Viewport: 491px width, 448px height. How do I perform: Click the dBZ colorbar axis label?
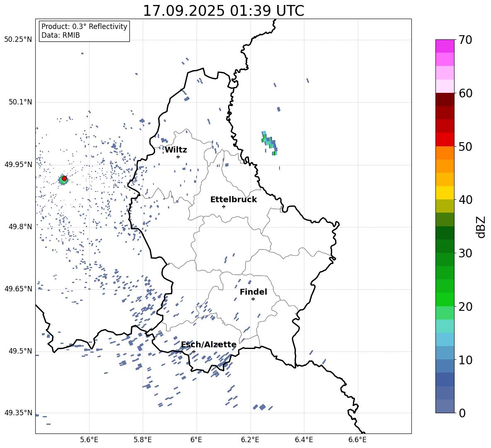click(481, 227)
